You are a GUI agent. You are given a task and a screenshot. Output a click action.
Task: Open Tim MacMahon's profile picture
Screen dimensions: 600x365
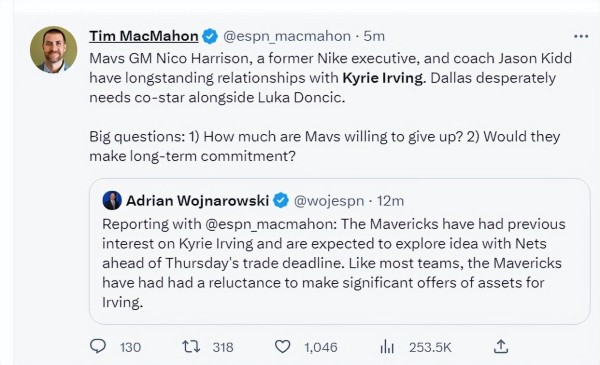(x=54, y=49)
